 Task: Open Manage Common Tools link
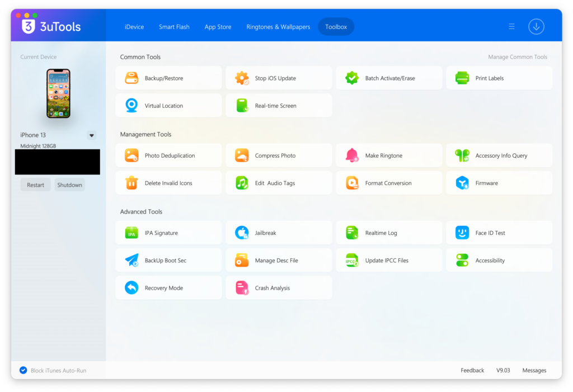pos(518,57)
